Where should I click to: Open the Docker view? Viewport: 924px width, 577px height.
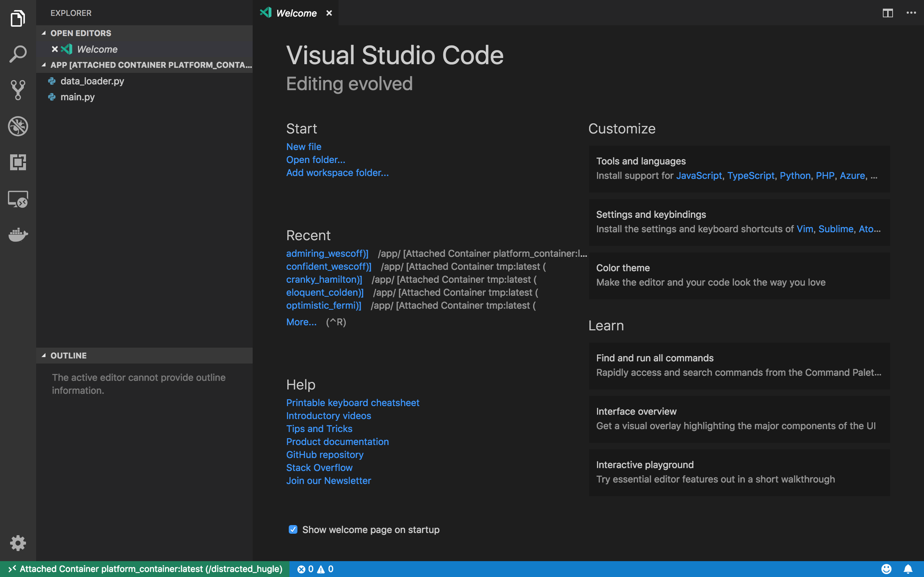[x=18, y=234]
